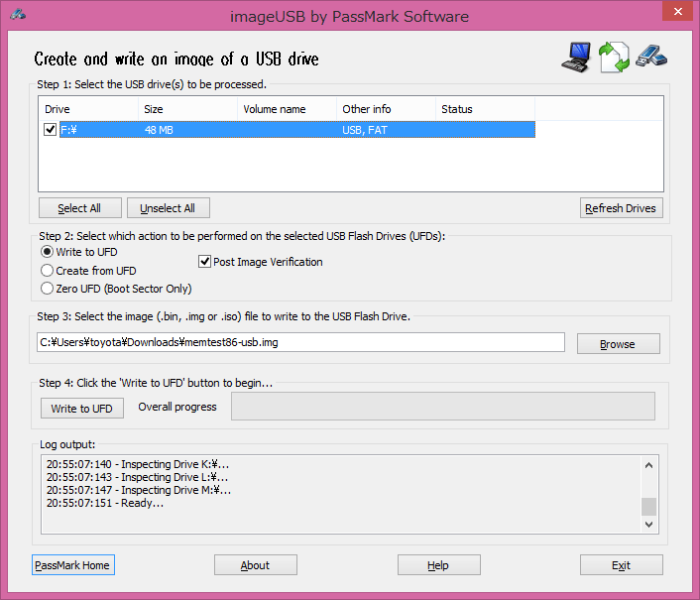
Task: Click the Unselect All button
Action: tap(169, 208)
